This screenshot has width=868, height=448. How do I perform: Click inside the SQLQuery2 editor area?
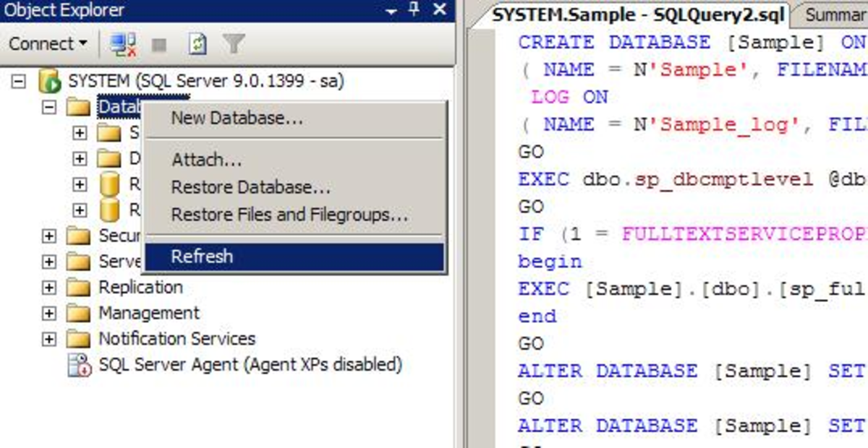coord(651,325)
